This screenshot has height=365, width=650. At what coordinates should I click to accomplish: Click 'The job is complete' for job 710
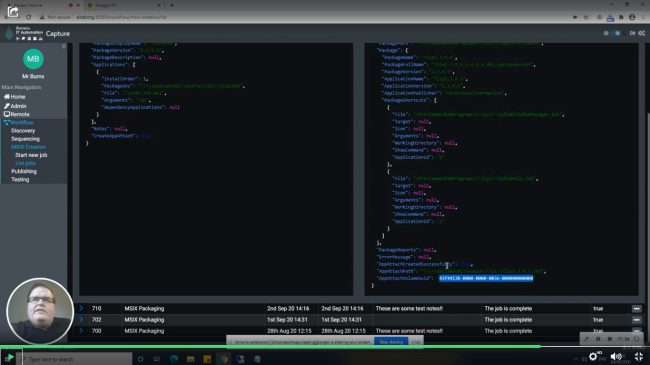pos(508,309)
